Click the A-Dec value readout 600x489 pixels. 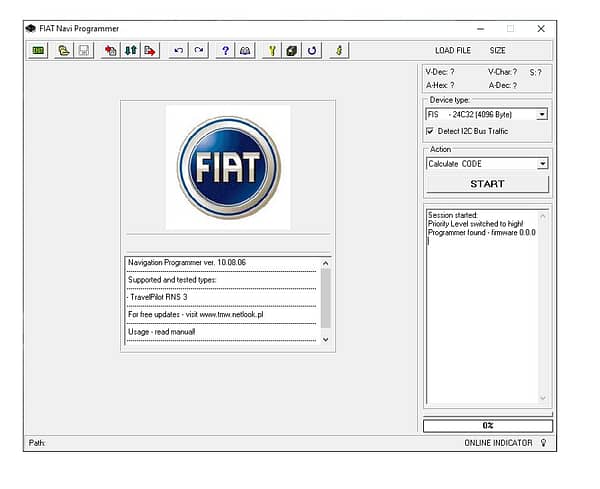coord(502,85)
